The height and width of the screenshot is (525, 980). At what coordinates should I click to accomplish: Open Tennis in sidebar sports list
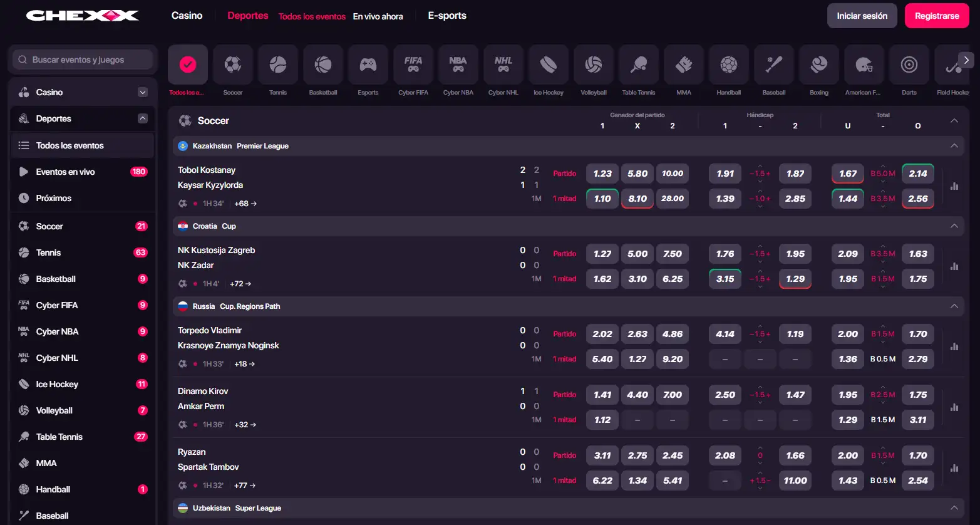pyautogui.click(x=83, y=252)
